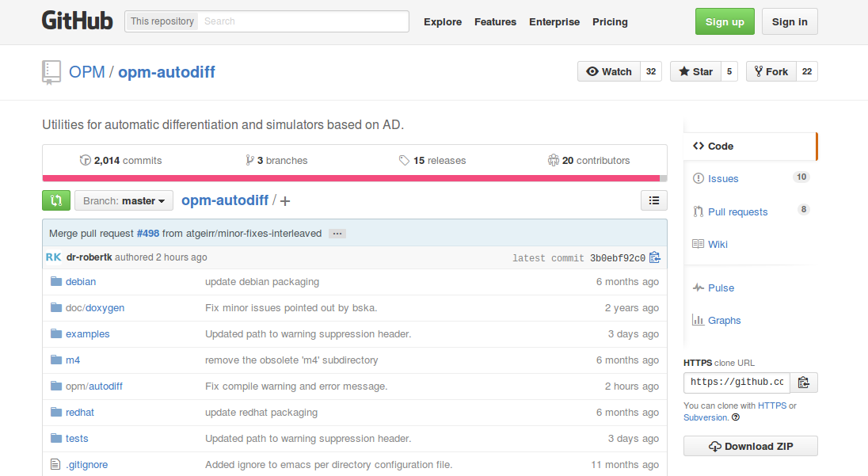Image resolution: width=868 pixels, height=476 pixels.
Task: Click the Graphs bar chart icon in the sidebar
Action: 698,320
